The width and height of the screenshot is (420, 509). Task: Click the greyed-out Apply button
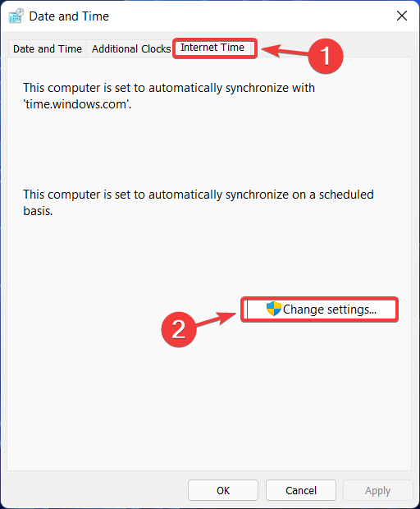pos(378,490)
